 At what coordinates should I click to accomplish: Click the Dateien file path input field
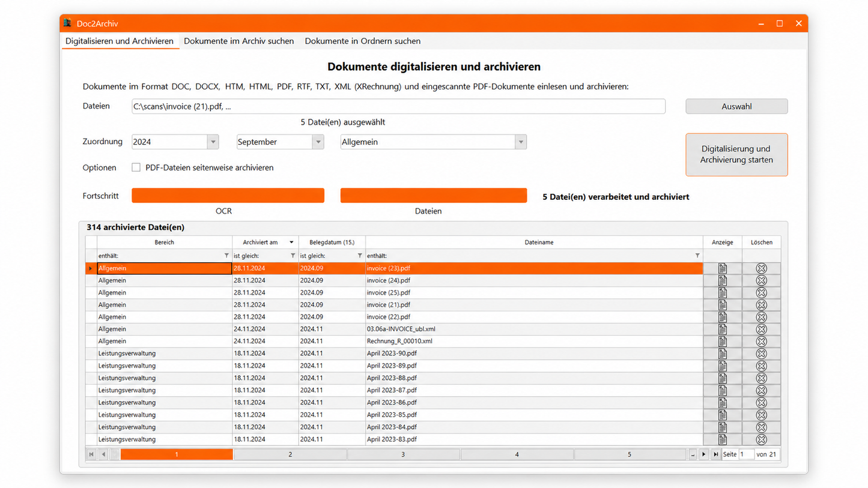398,106
